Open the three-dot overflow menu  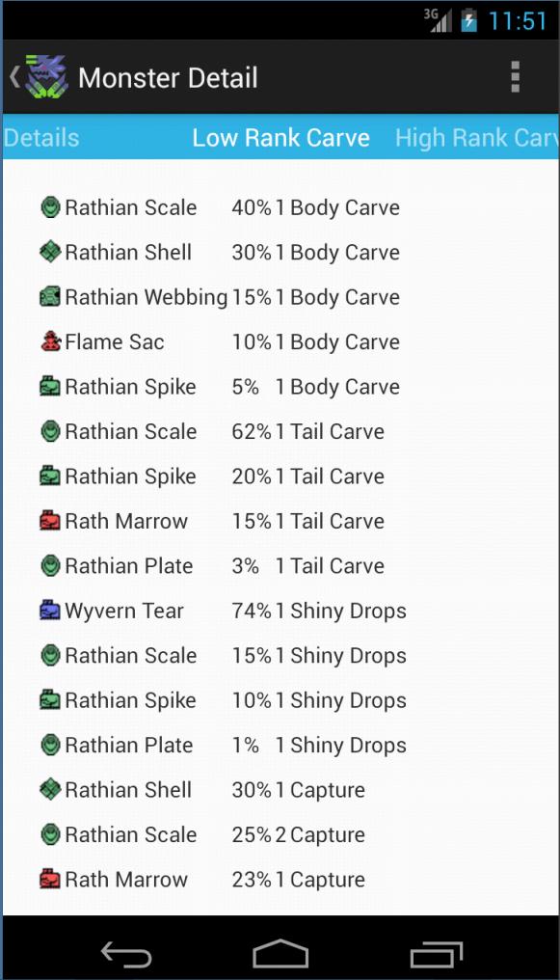pos(515,77)
